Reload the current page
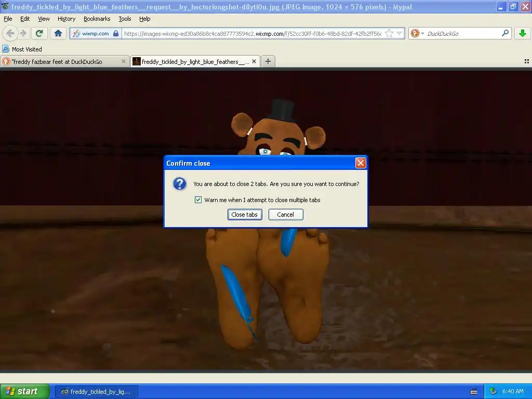The width and height of the screenshot is (532, 399). tap(39, 33)
